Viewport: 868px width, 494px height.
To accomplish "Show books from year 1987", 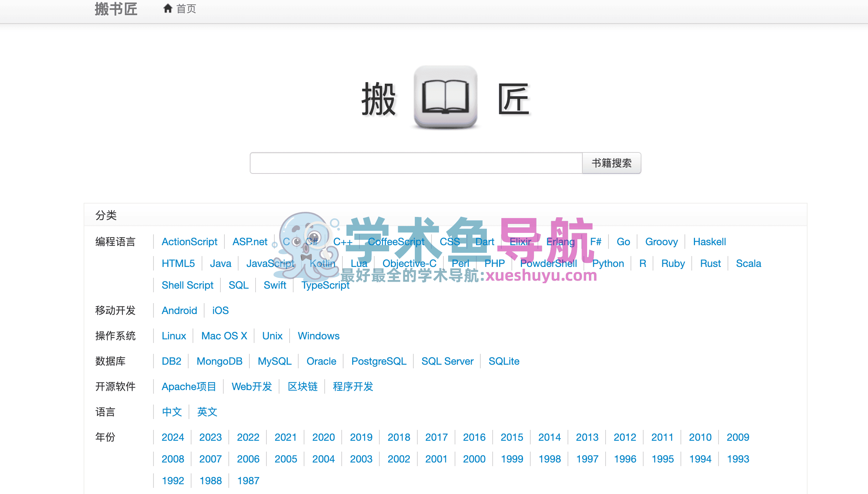I will [248, 480].
